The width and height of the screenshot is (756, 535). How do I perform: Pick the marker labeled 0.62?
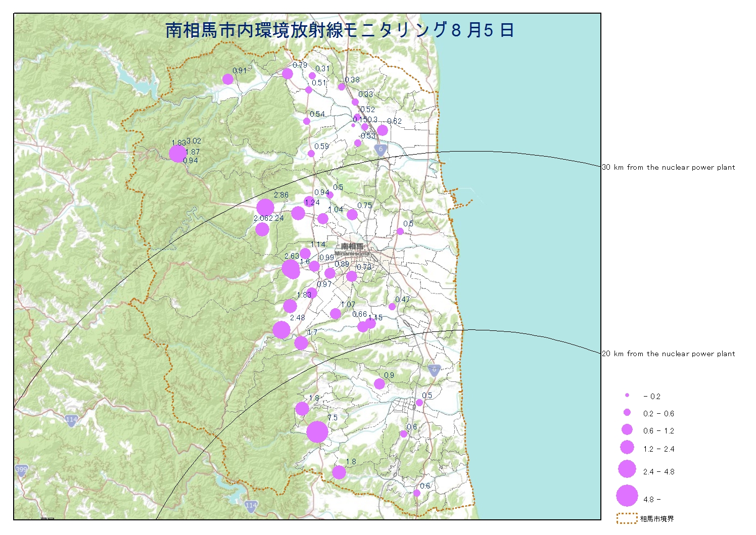coord(382,130)
